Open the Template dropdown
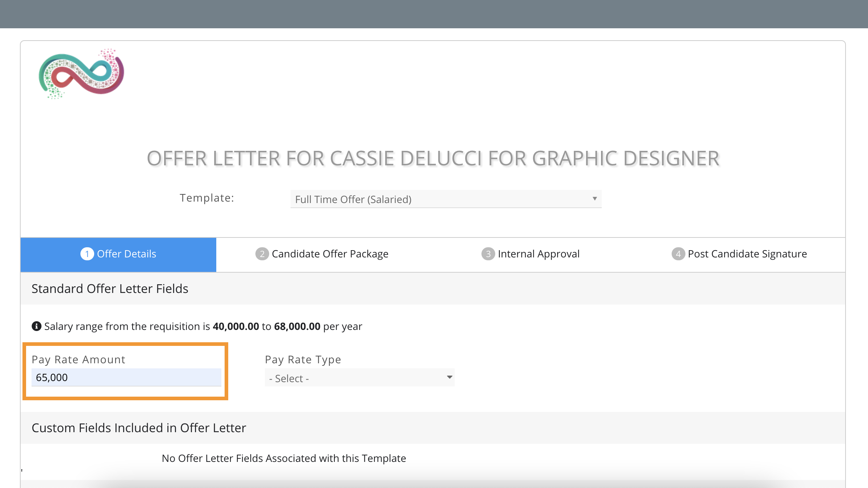The image size is (868, 488). click(446, 199)
